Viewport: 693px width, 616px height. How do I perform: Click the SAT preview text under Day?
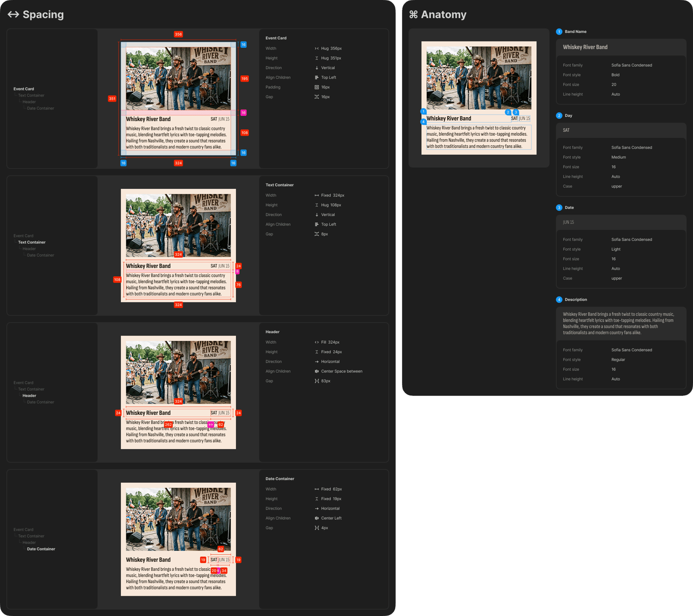pyautogui.click(x=566, y=130)
